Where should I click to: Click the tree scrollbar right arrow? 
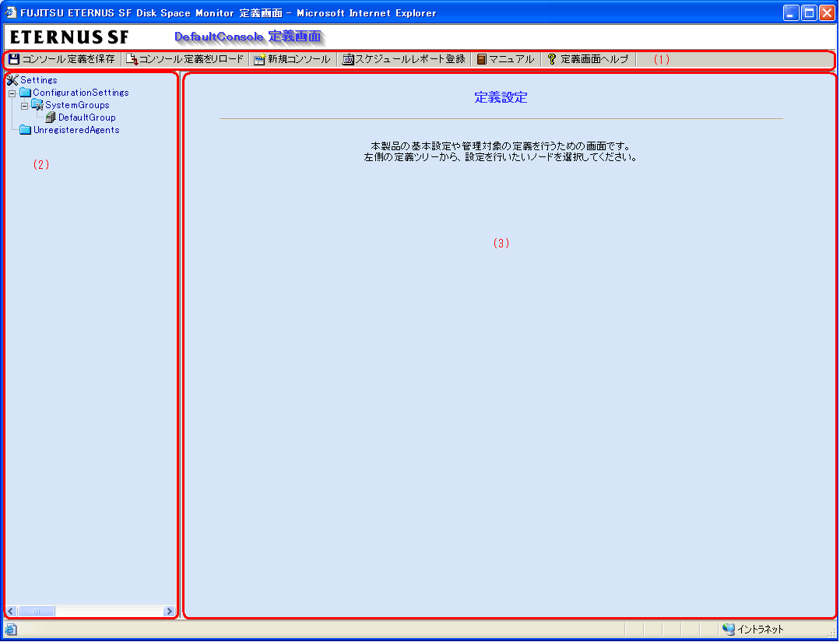169,611
